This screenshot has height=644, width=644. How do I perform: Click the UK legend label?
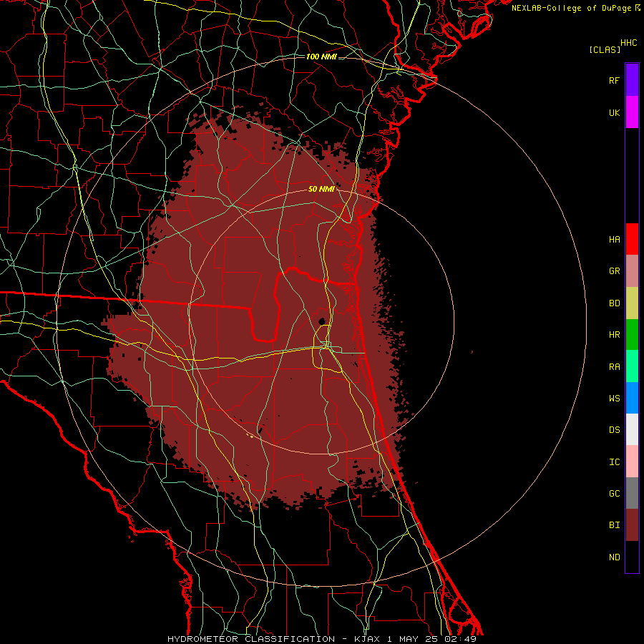[x=614, y=112]
